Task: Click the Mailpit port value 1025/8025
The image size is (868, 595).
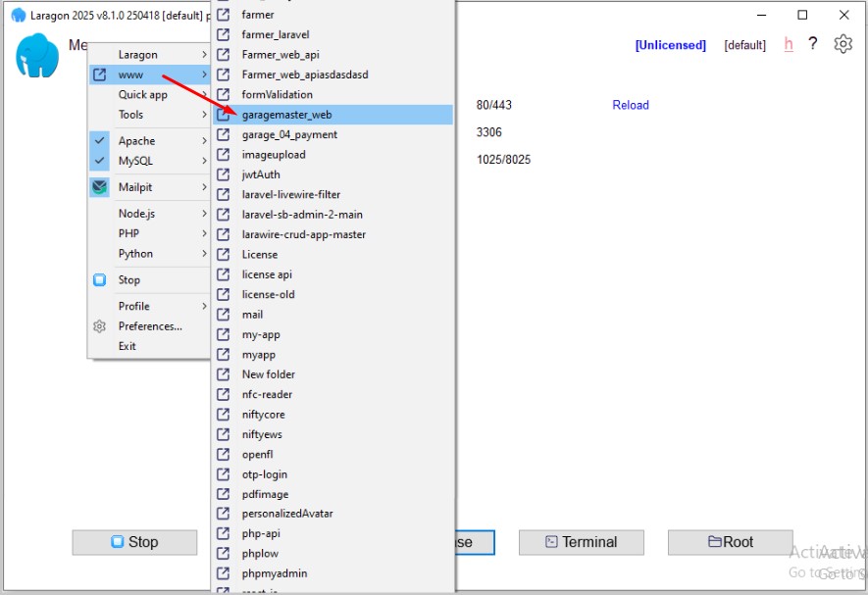Action: coord(503,160)
